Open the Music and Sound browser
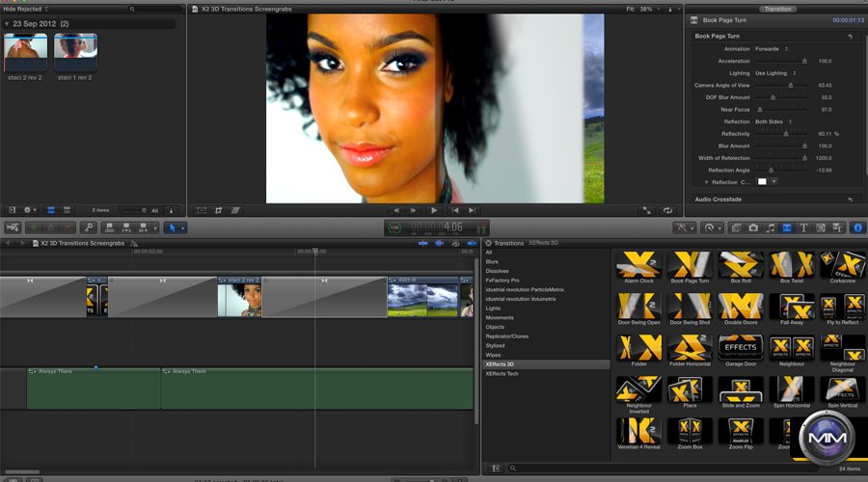The width and height of the screenshot is (868, 482). pos(770,228)
